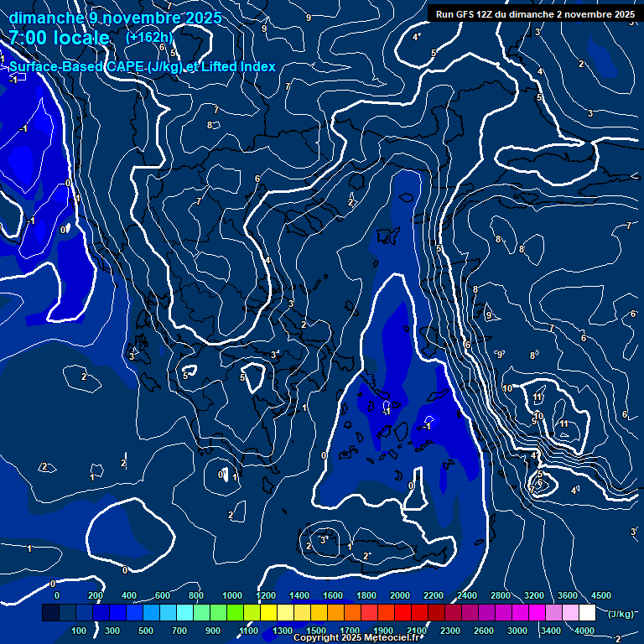Click the legend value "1800"
The image size is (644, 644).
coord(366,595)
